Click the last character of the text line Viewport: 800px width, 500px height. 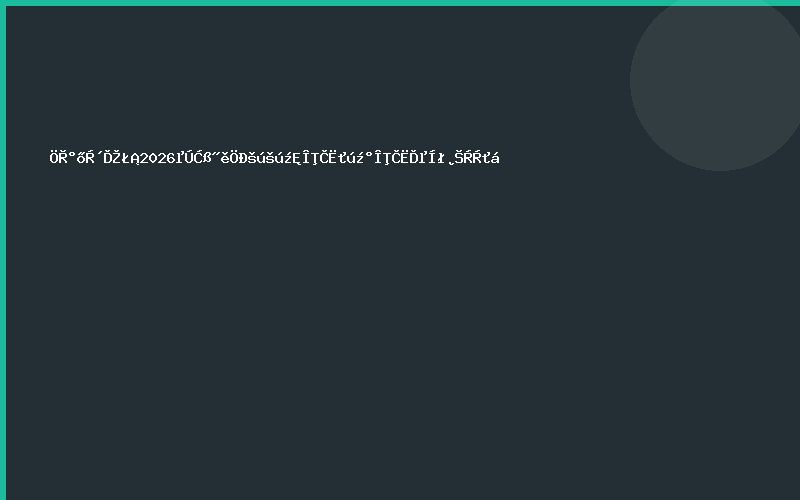pyautogui.click(x=495, y=157)
